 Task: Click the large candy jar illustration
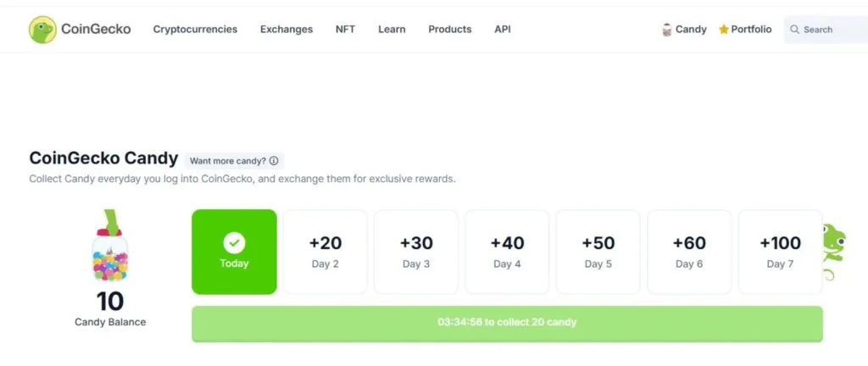[x=109, y=251]
